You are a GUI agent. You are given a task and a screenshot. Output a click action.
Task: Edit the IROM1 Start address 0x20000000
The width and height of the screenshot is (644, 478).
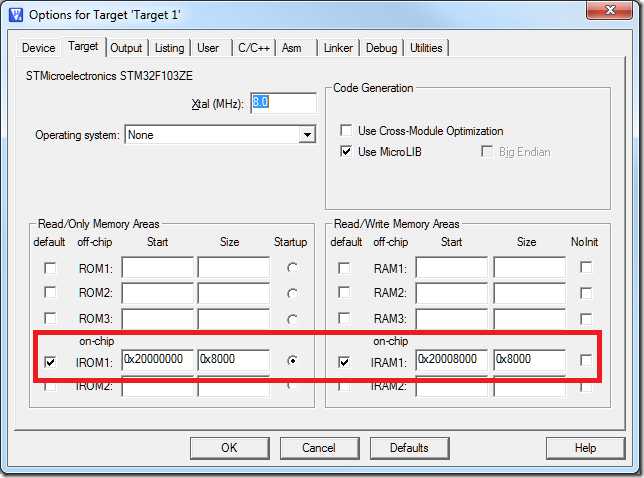157,360
